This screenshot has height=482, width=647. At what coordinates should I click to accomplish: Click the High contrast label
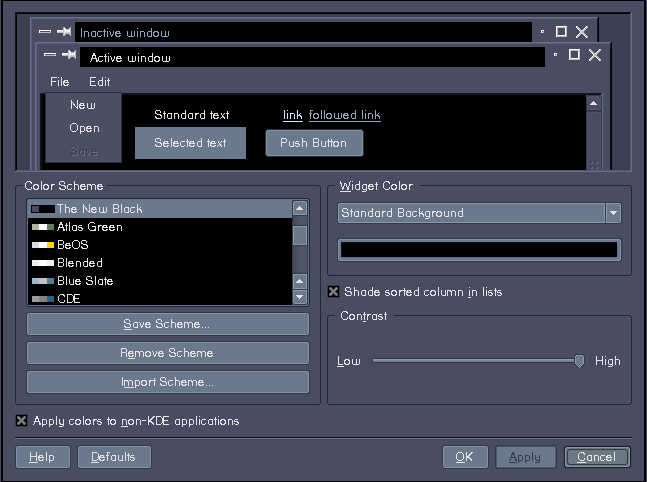pos(608,361)
